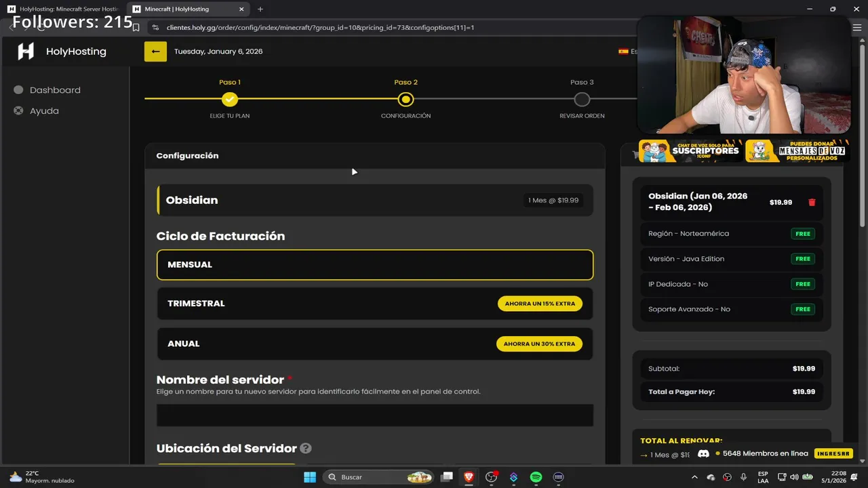
Task: Click the Brave browser taskbar icon
Action: (469, 477)
